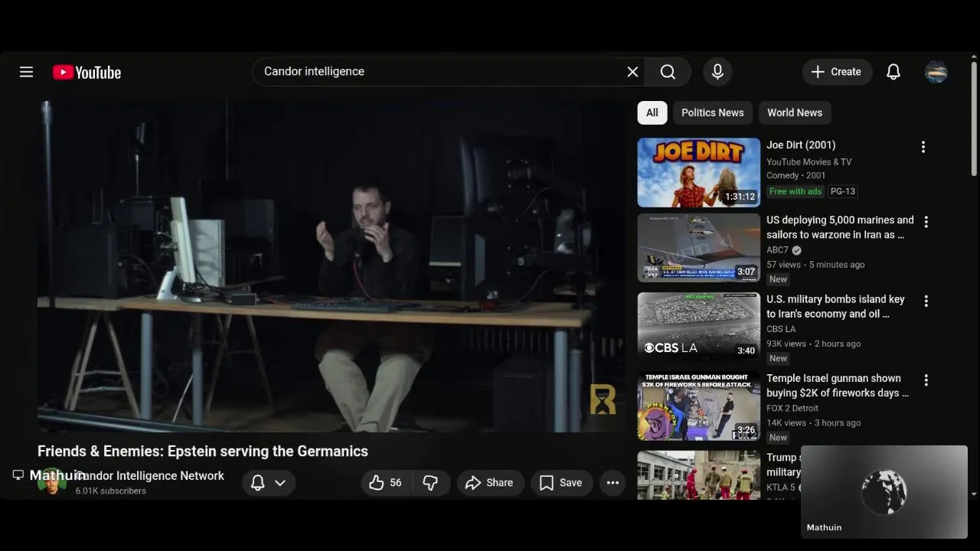
Task: Click the ABC7 channel name
Action: [x=777, y=250]
